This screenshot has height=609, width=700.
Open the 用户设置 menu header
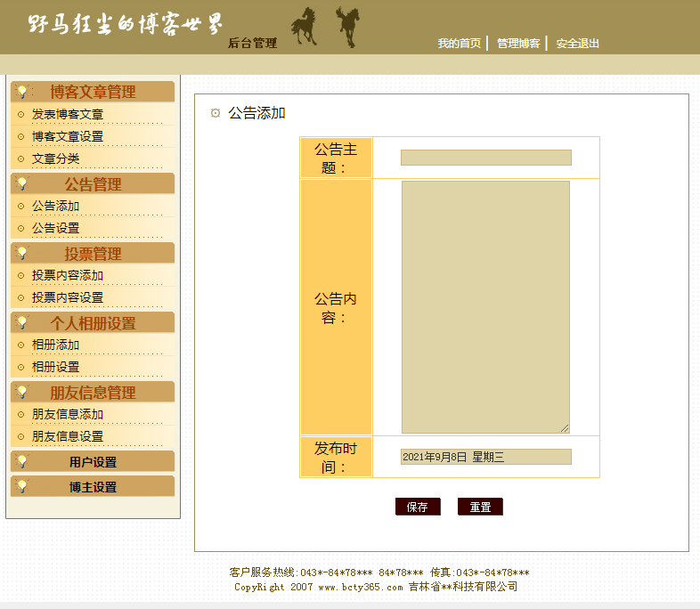point(93,461)
